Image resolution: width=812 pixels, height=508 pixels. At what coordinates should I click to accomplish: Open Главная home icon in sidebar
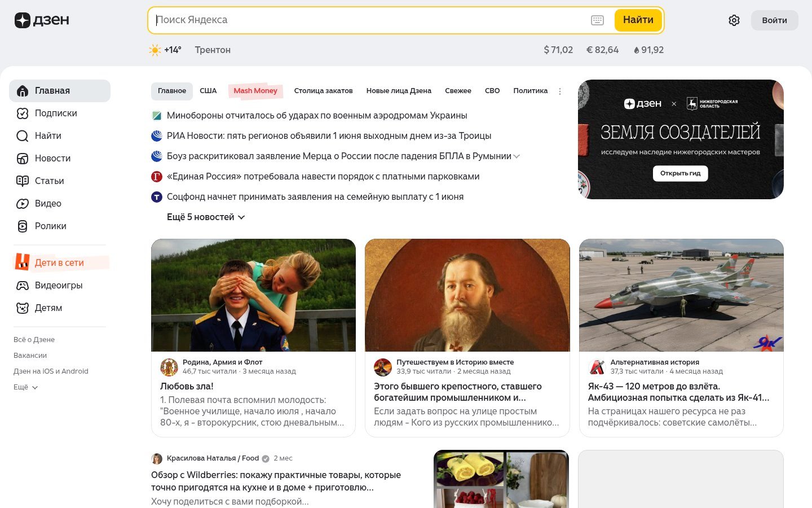point(23,91)
